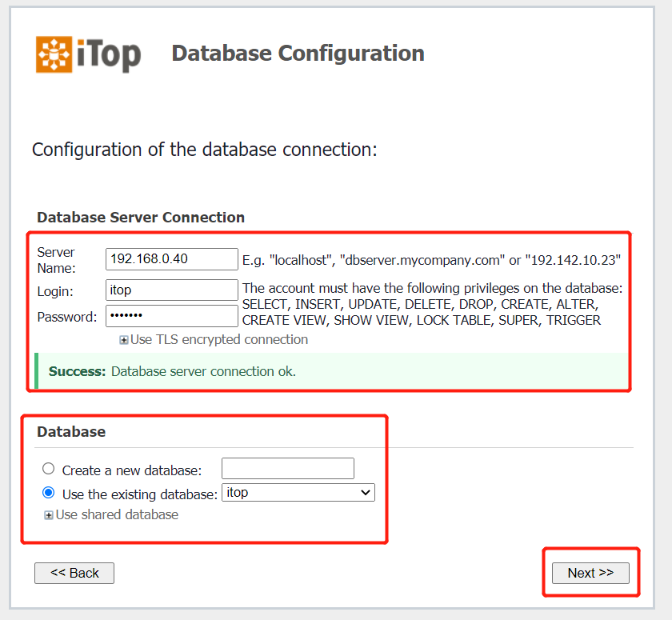
Task: Click the Server Name label
Action: pyautogui.click(x=56, y=260)
